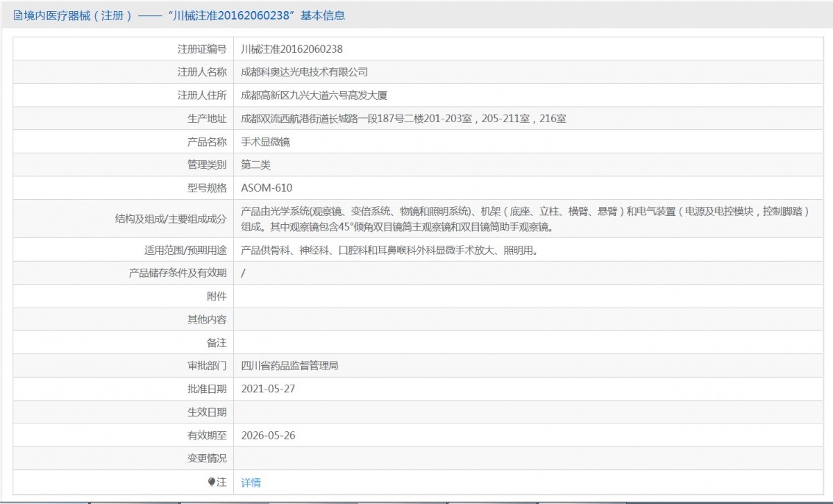Click the 其他内容 label cell
This screenshot has width=833, height=504.
(x=124, y=319)
